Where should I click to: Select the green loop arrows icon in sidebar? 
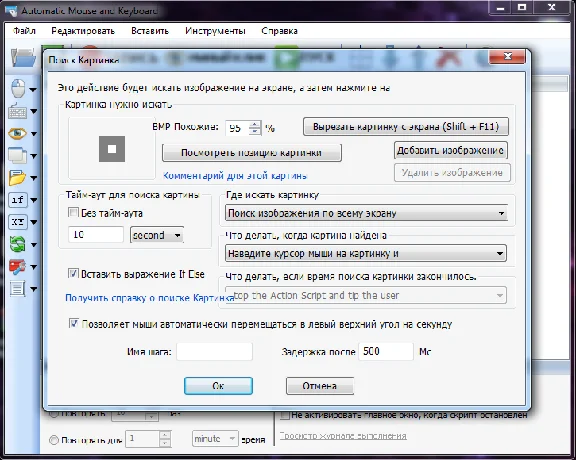pos(17,244)
